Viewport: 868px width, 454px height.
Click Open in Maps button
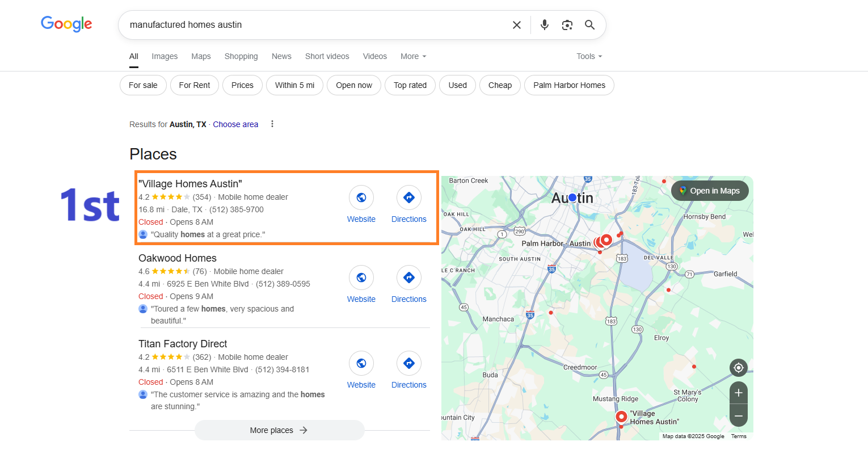[x=710, y=191]
